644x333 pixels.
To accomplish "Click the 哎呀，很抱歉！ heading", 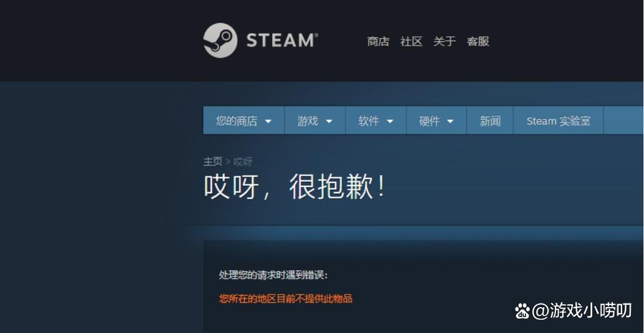I will pos(295,187).
